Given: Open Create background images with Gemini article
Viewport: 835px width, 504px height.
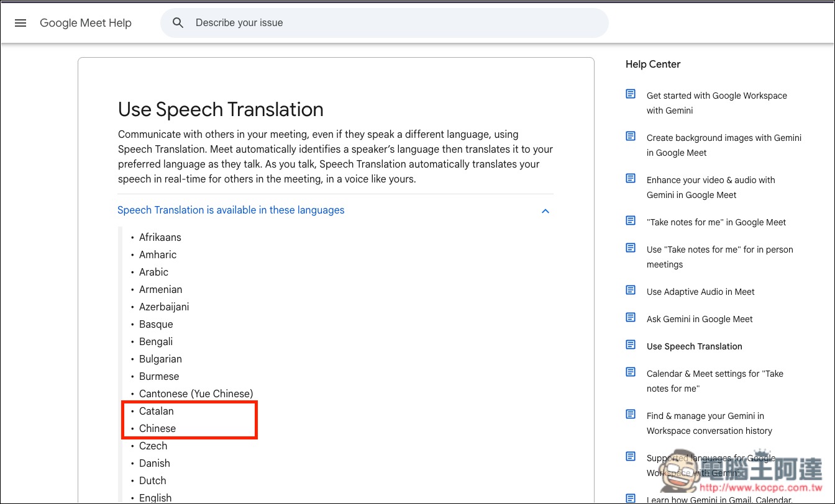Looking at the screenshot, I should pyautogui.click(x=724, y=145).
